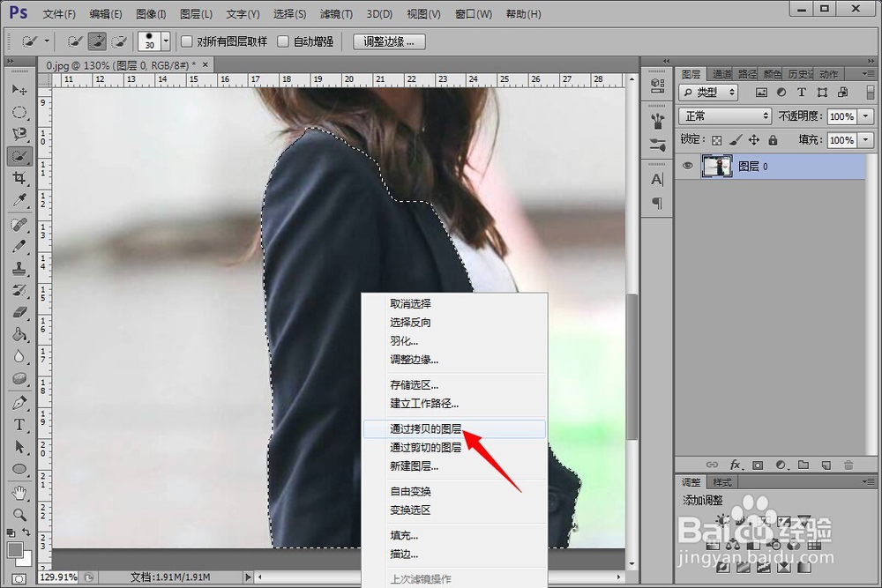Switch to the 通道 tab
The width and height of the screenshot is (882, 588).
tap(721, 74)
